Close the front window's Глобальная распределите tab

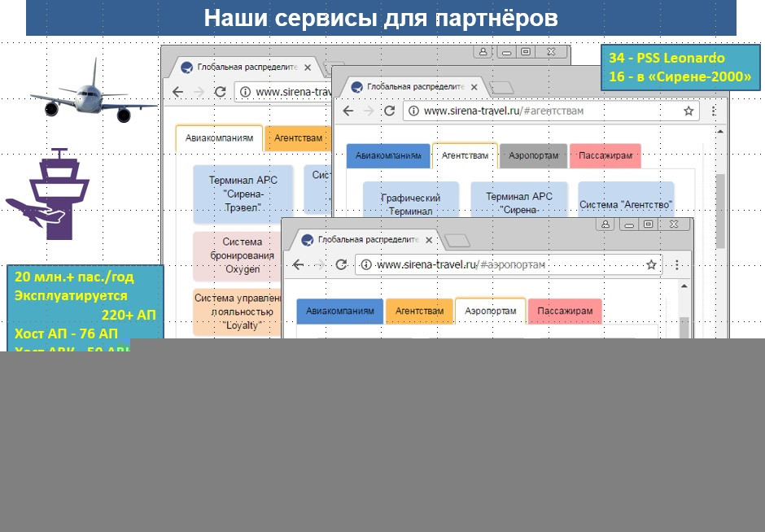click(x=429, y=240)
